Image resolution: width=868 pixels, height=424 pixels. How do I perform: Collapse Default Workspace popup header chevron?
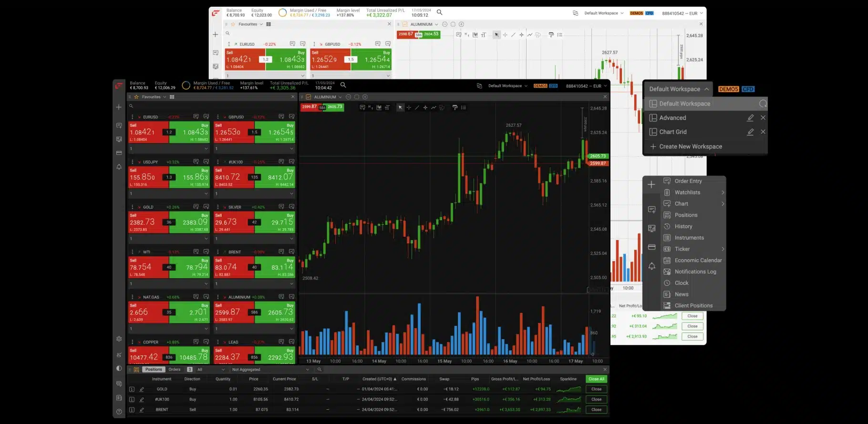click(706, 89)
